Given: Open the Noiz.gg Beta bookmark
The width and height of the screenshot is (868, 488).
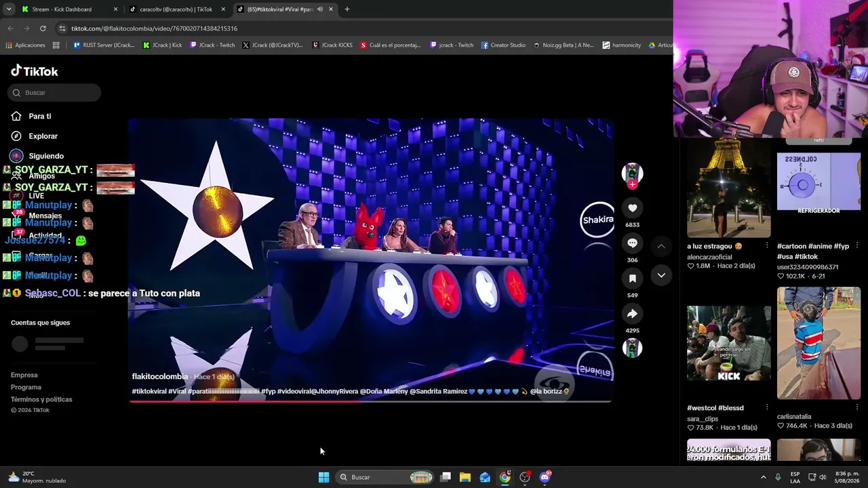Looking at the screenshot, I should [564, 45].
